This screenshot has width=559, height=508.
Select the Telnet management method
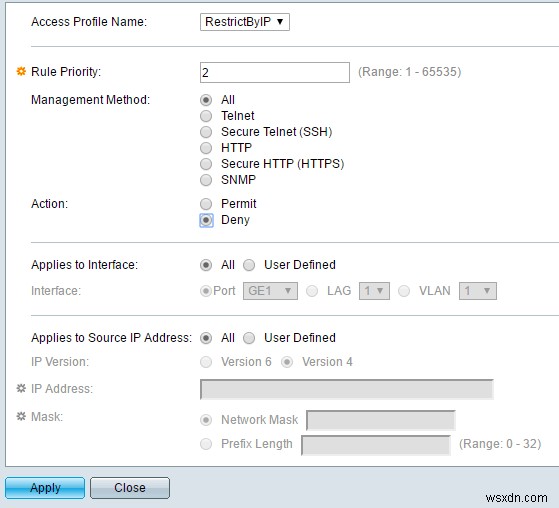[206, 116]
